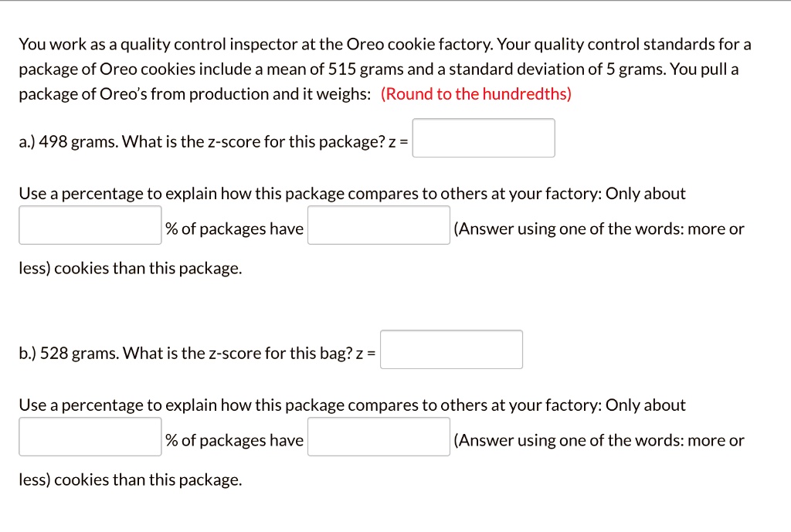Click the red 'Round to the hundredths' note
The height and width of the screenshot is (532, 791).
tap(476, 94)
